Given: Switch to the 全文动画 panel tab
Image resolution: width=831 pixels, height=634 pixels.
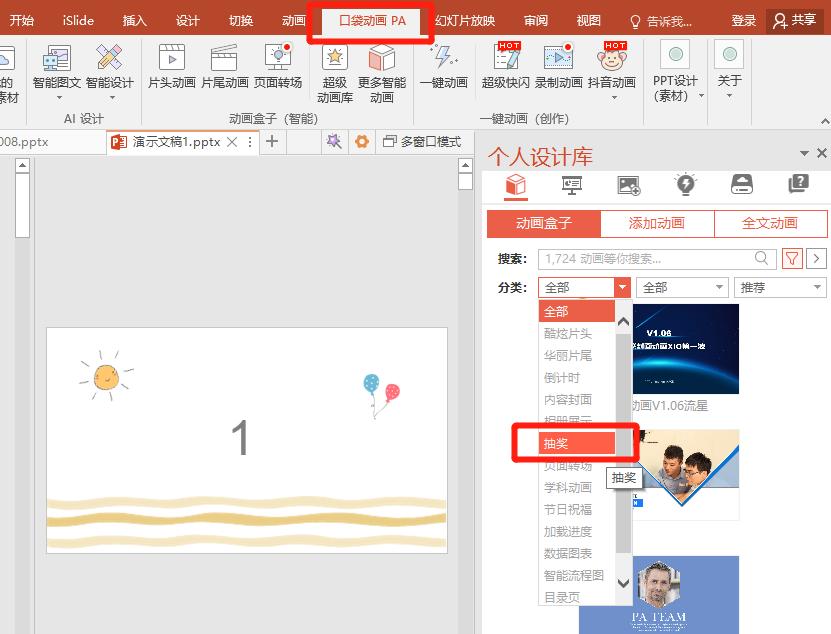Looking at the screenshot, I should tap(771, 223).
